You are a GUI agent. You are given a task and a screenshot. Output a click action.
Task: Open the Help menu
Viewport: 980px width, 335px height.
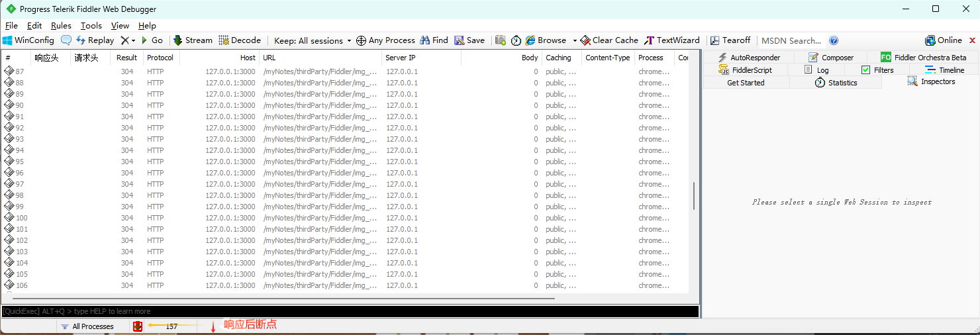(147, 25)
